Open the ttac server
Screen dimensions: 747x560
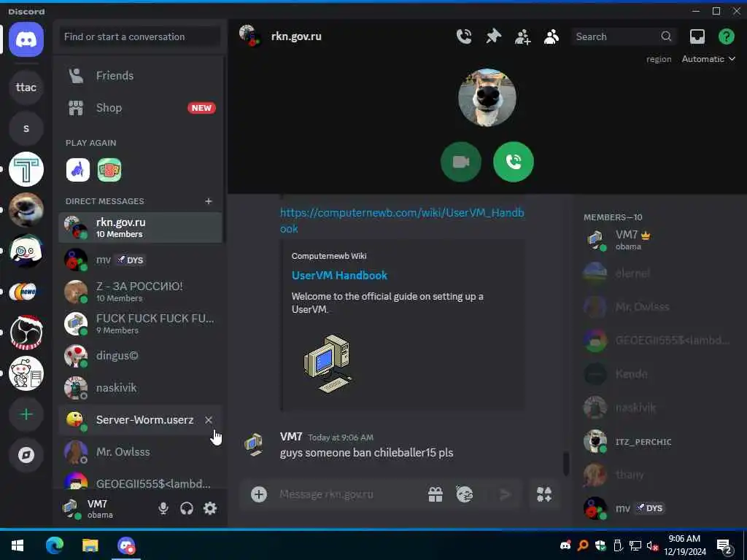pos(26,87)
